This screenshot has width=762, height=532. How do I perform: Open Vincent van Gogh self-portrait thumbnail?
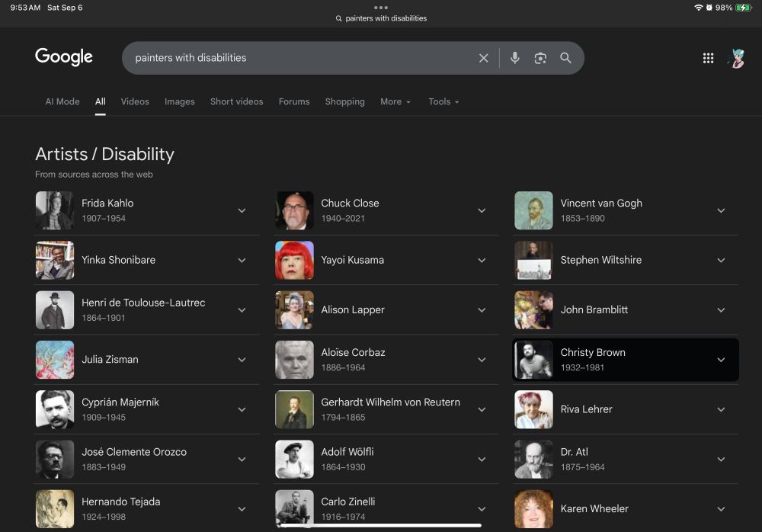[533, 210]
